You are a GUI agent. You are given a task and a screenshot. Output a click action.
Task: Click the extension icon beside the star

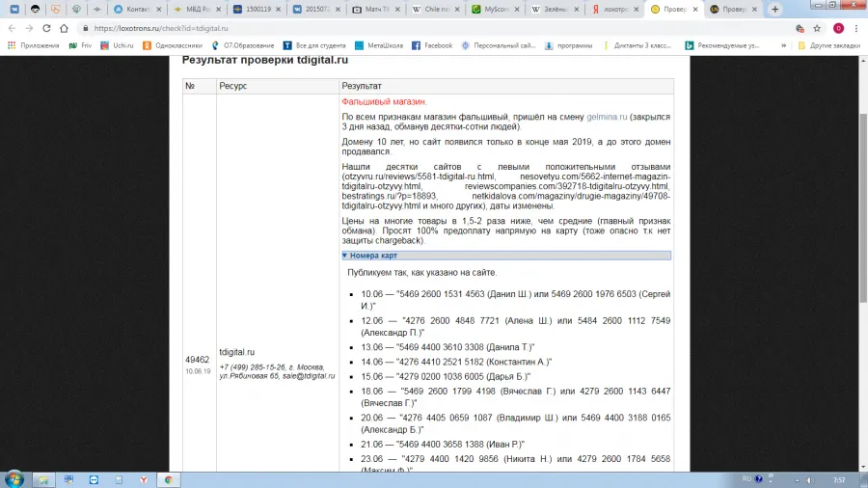800,28
